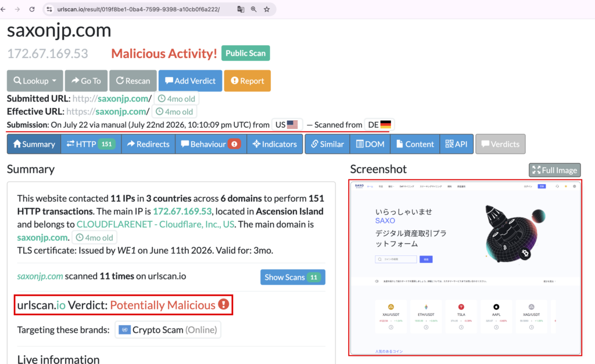Click the Go To button
This screenshot has width=595, height=364.
click(x=86, y=81)
